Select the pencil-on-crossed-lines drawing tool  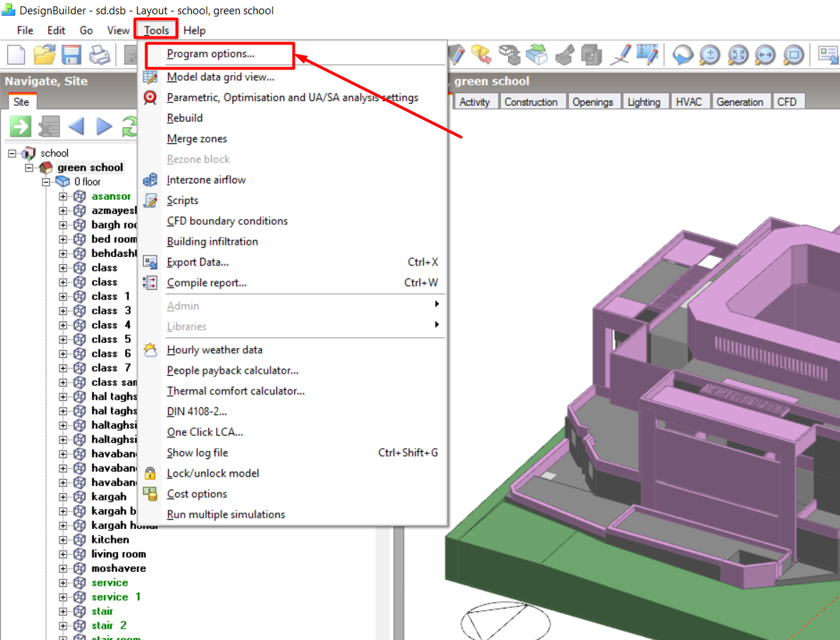(620, 54)
